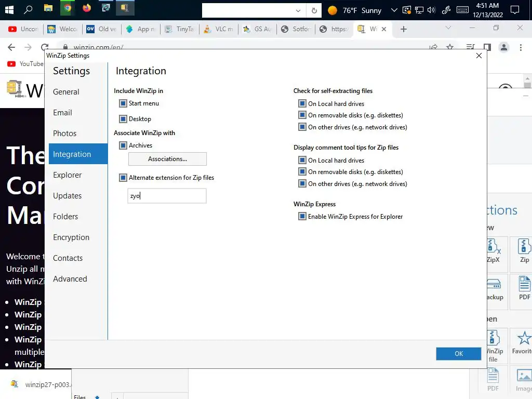The height and width of the screenshot is (399, 532).
Task: Go back in the browser
Action: (x=11, y=47)
